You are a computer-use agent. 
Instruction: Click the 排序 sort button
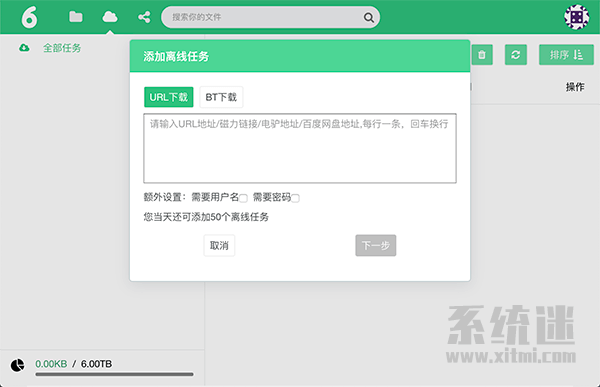tap(566, 55)
